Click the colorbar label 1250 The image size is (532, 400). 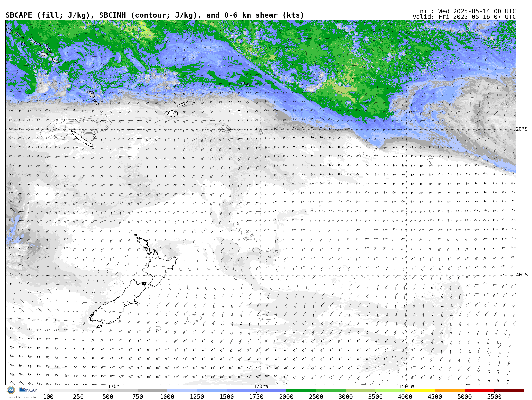coord(197,397)
